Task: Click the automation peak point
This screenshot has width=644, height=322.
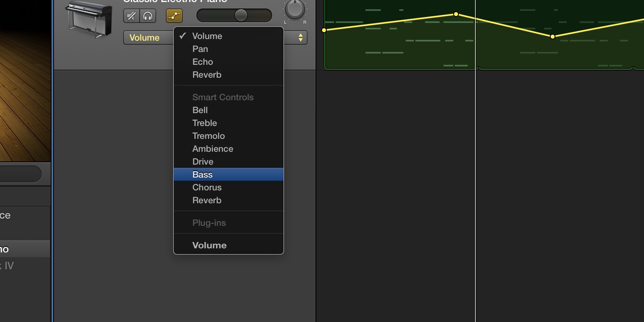Action: click(x=456, y=14)
